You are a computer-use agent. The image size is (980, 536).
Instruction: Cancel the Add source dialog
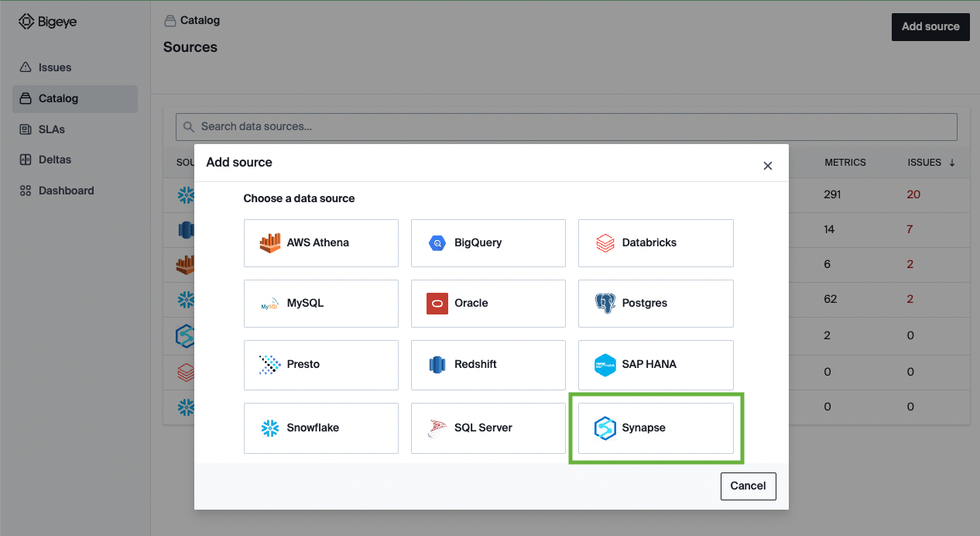(x=748, y=486)
